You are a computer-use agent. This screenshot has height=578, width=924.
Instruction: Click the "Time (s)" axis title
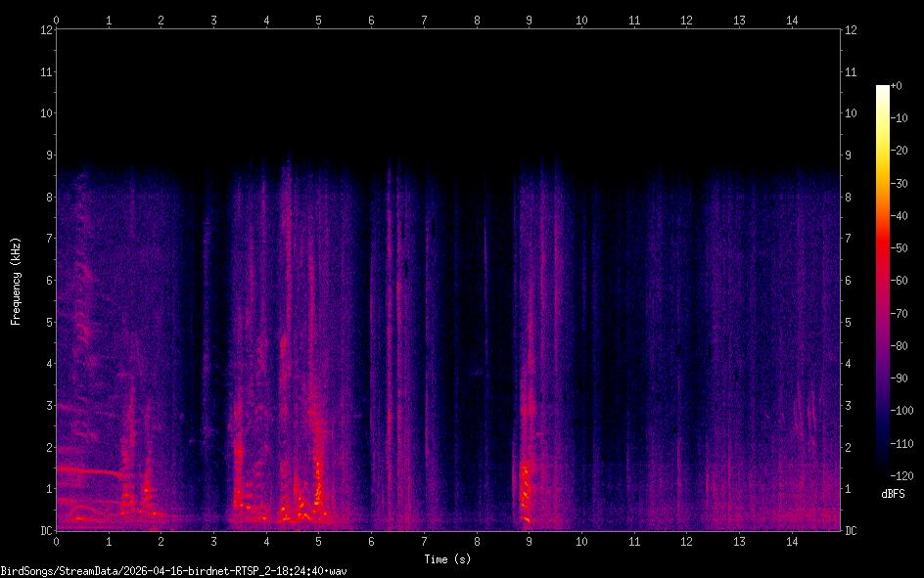point(449,558)
